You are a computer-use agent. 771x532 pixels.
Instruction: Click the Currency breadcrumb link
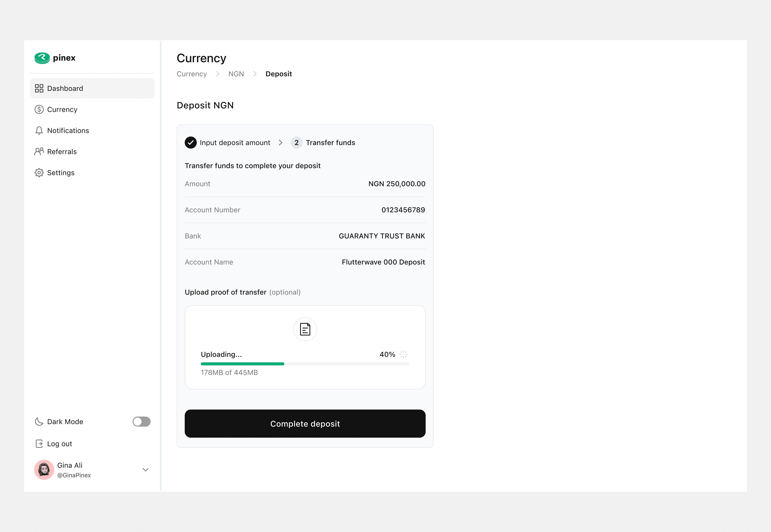pyautogui.click(x=192, y=74)
